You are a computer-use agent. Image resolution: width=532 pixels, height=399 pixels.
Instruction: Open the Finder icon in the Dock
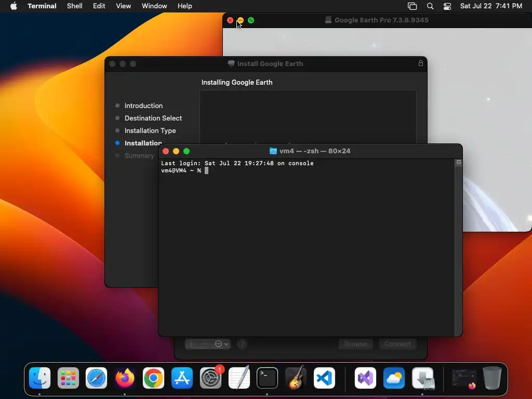point(39,378)
